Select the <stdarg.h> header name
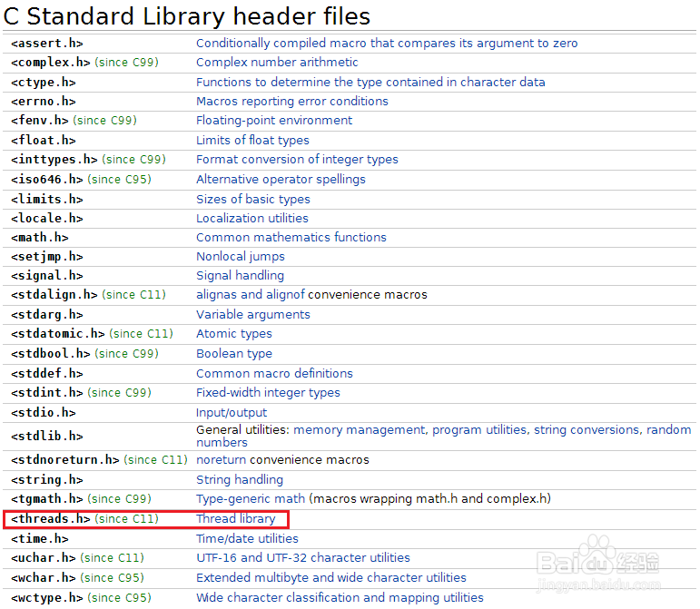Viewport: 700px width, 609px height. 47,315
